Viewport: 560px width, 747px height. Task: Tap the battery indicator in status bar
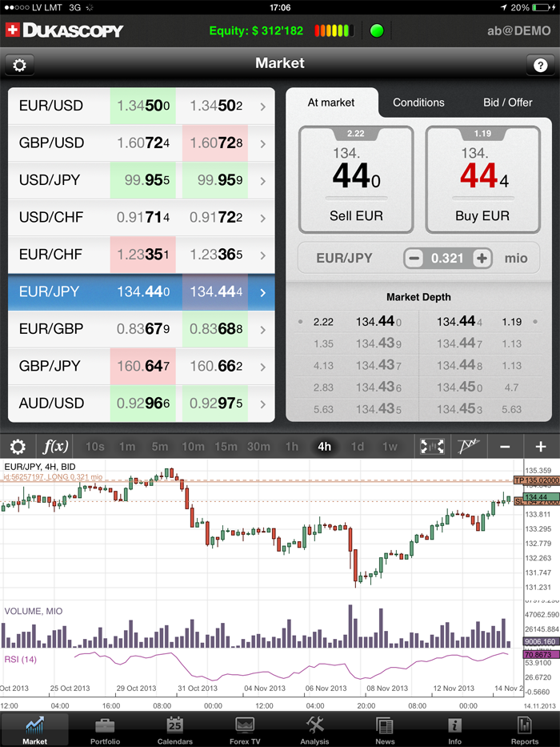541,8
